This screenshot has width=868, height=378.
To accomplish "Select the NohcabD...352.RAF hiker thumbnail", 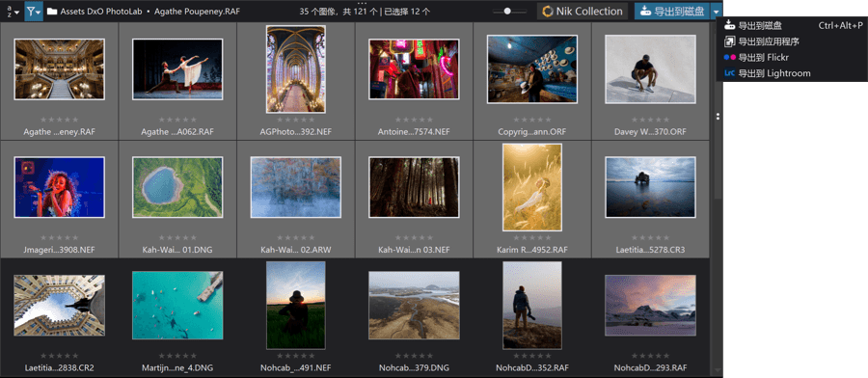I will (532, 306).
